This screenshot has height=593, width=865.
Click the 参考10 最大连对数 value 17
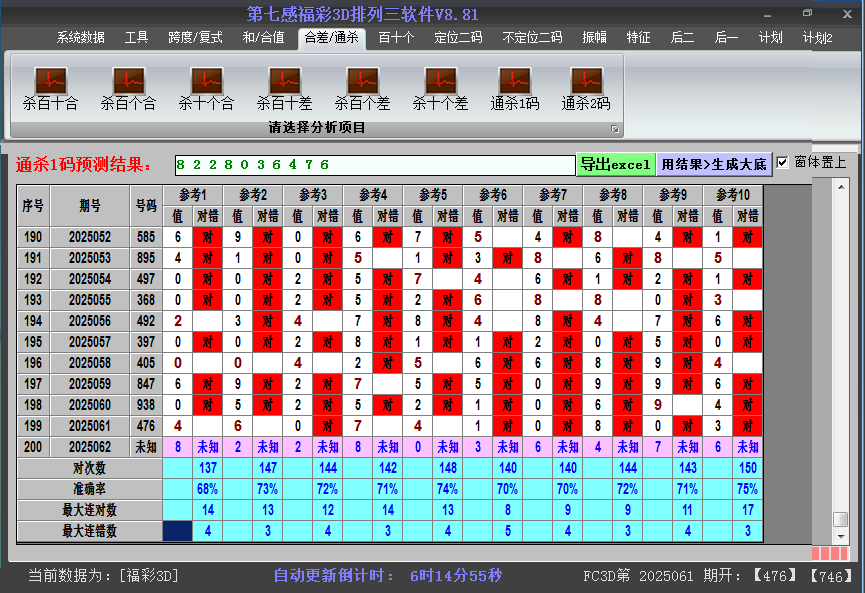coord(747,510)
